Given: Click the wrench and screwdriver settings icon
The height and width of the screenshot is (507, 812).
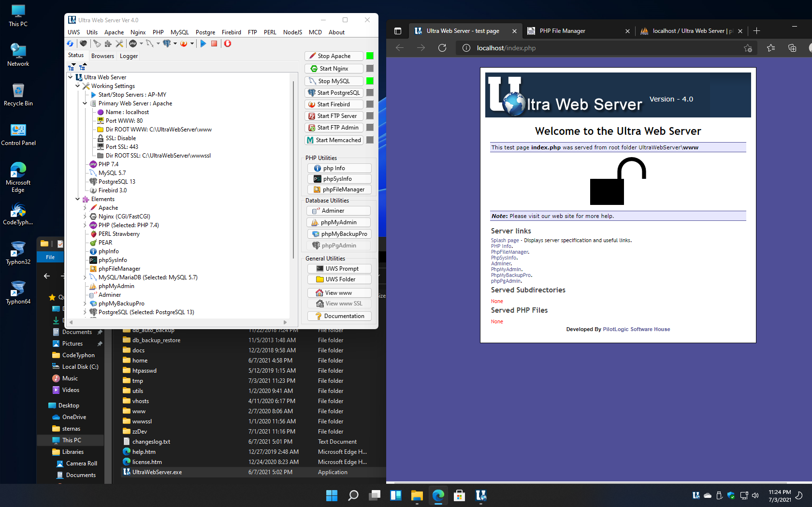Looking at the screenshot, I should tap(119, 43).
